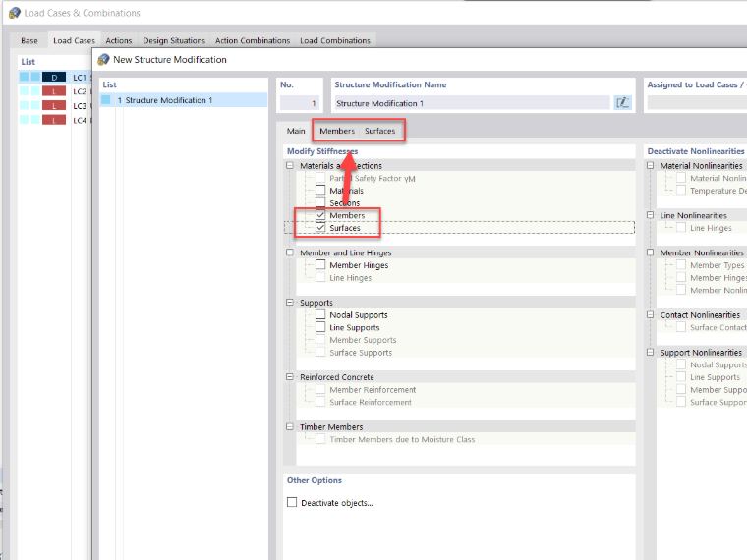
Task: Collapse the Timber Members group
Action: click(x=290, y=426)
